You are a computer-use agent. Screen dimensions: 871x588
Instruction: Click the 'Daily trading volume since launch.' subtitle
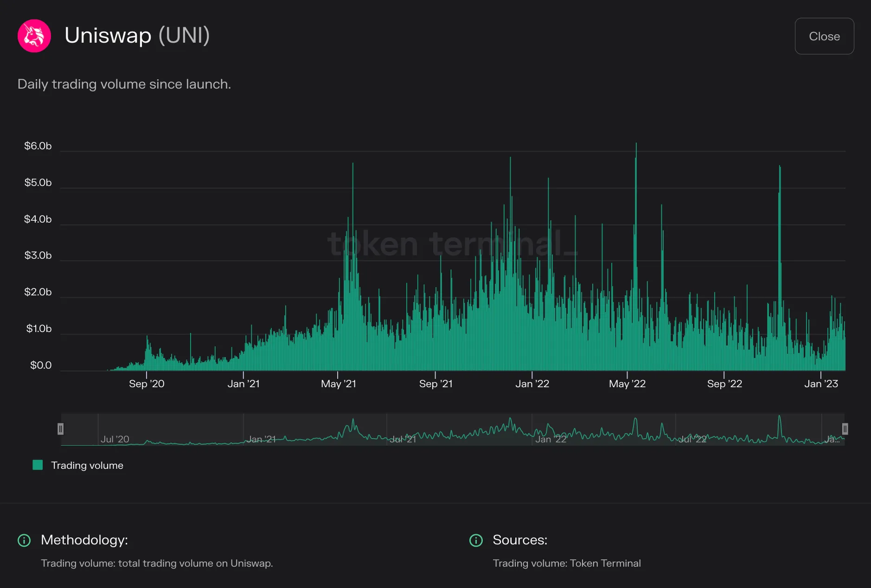(124, 84)
